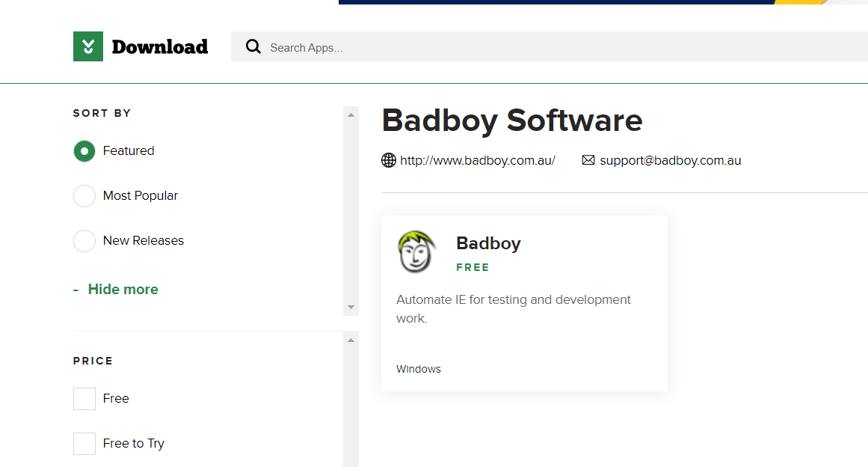Image resolution: width=868 pixels, height=467 pixels.
Task: Click the Windows platform label on the card
Action: coord(418,368)
